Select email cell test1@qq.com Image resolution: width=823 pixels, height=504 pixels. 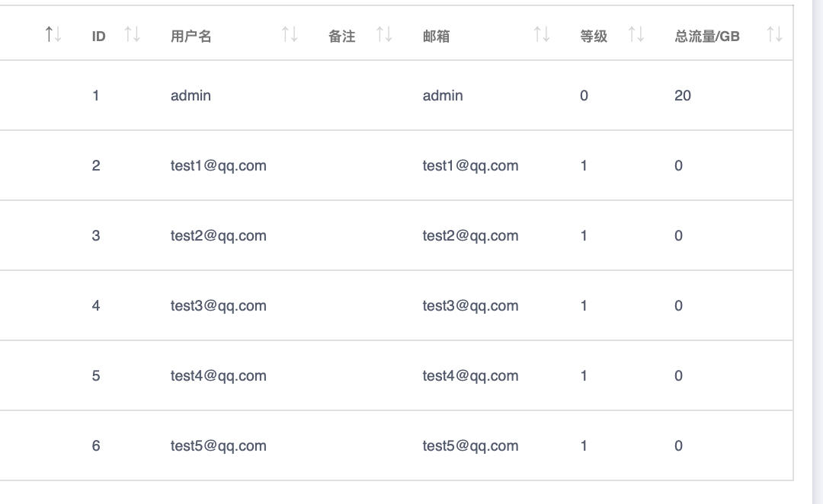tap(470, 166)
